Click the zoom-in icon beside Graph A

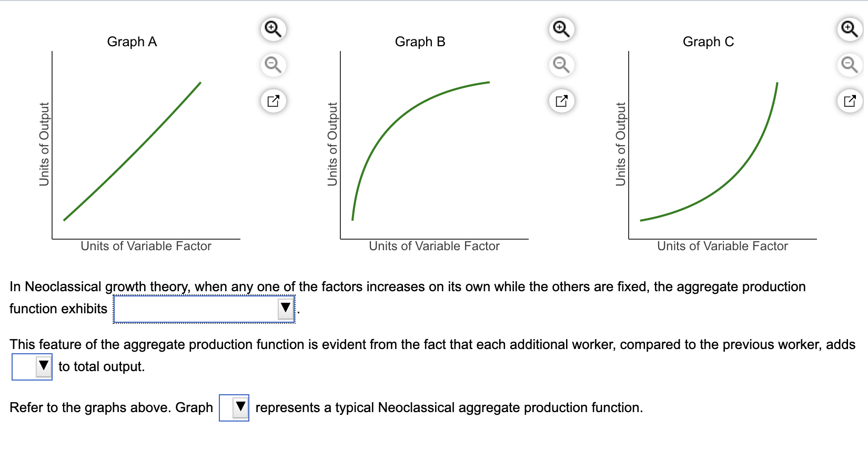pos(272,29)
